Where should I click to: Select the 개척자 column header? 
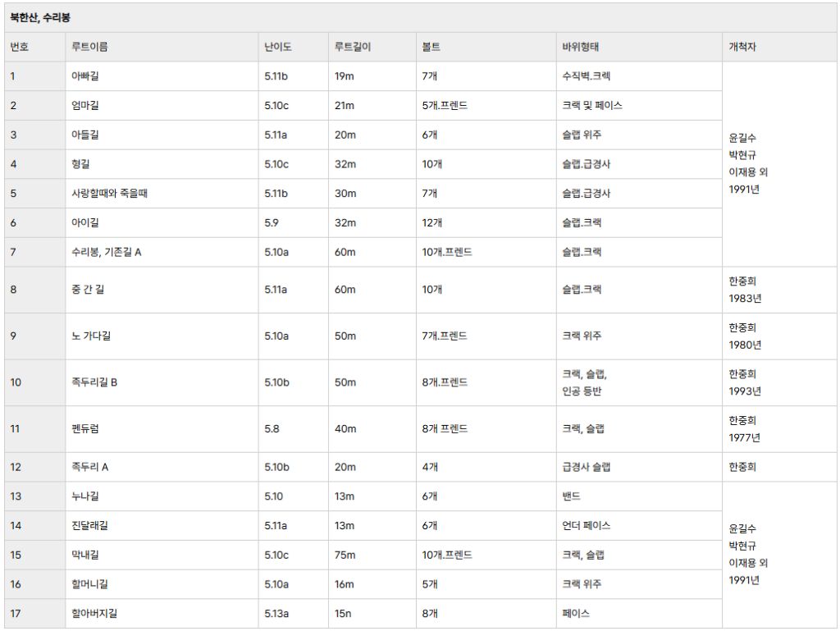742,47
